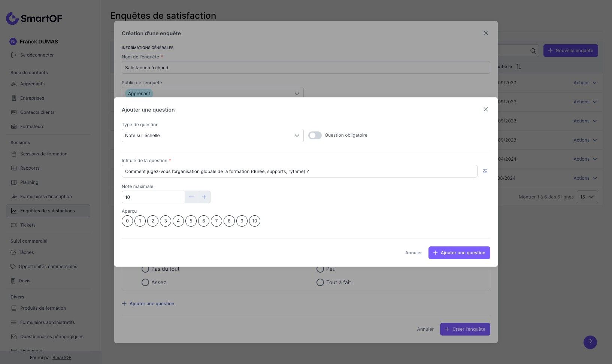612x364 pixels.
Task: Open the Type de question dropdown
Action: coord(212,136)
